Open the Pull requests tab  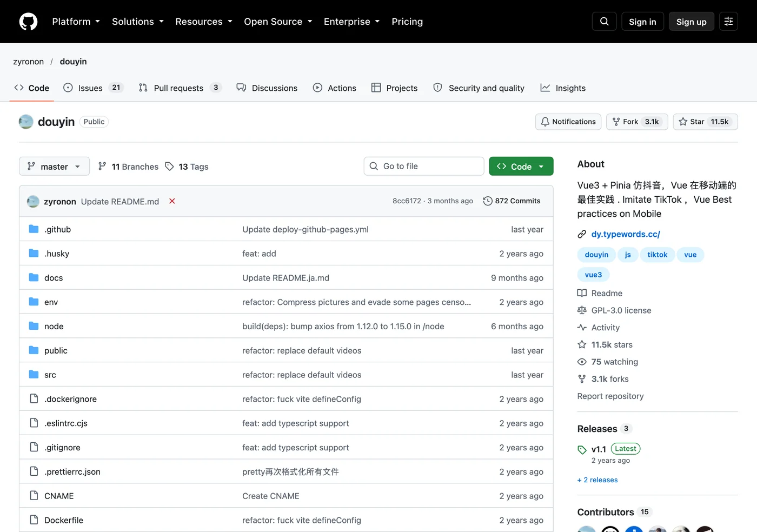point(180,88)
